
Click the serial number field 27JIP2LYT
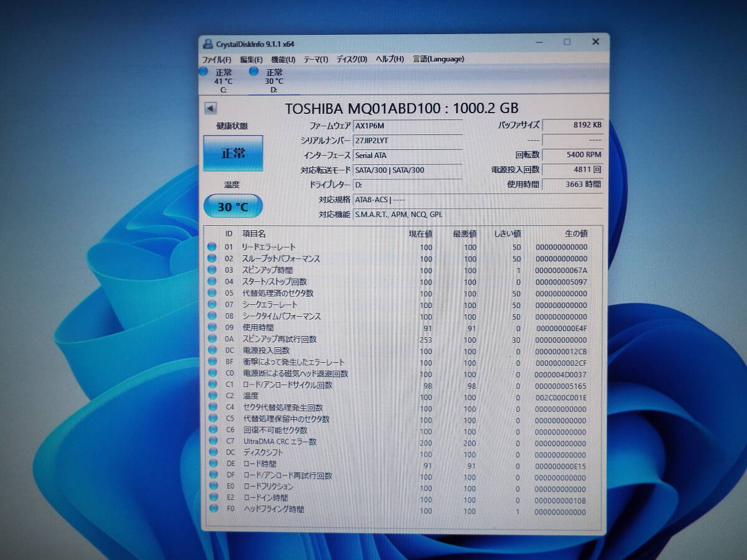coord(408,141)
